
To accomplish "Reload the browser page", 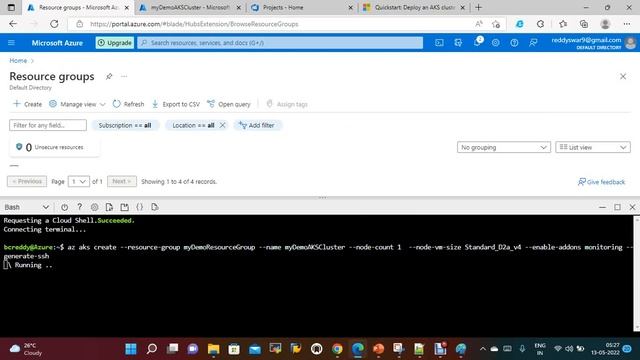I will click(x=54, y=24).
